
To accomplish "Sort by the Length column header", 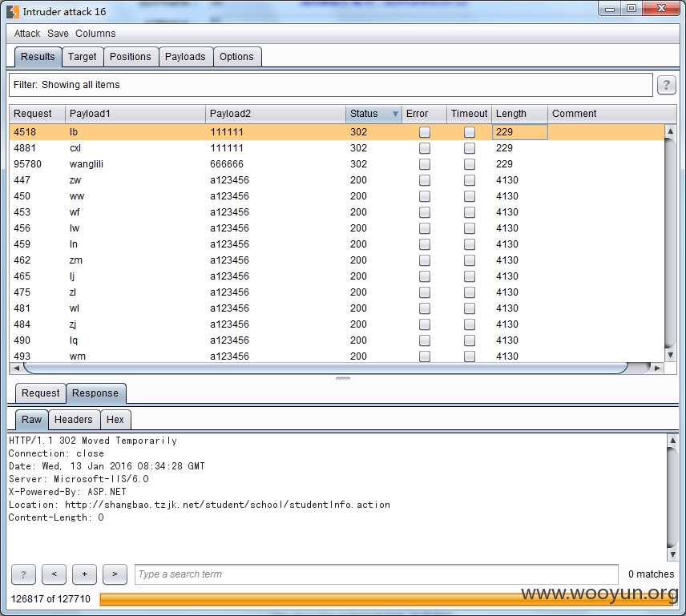I will pyautogui.click(x=520, y=114).
